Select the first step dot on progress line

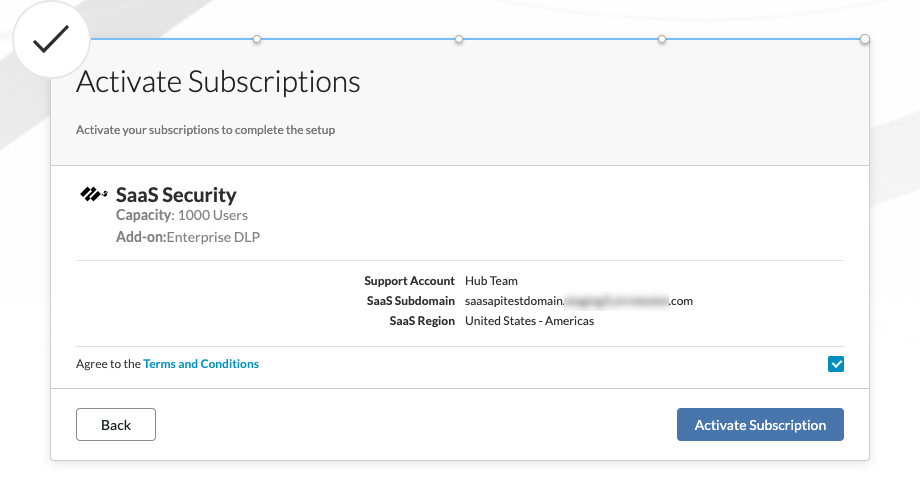[257, 39]
